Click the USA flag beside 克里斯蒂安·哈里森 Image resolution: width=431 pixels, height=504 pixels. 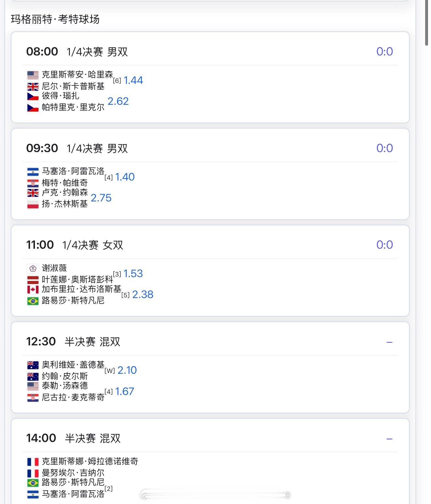[x=33, y=75]
